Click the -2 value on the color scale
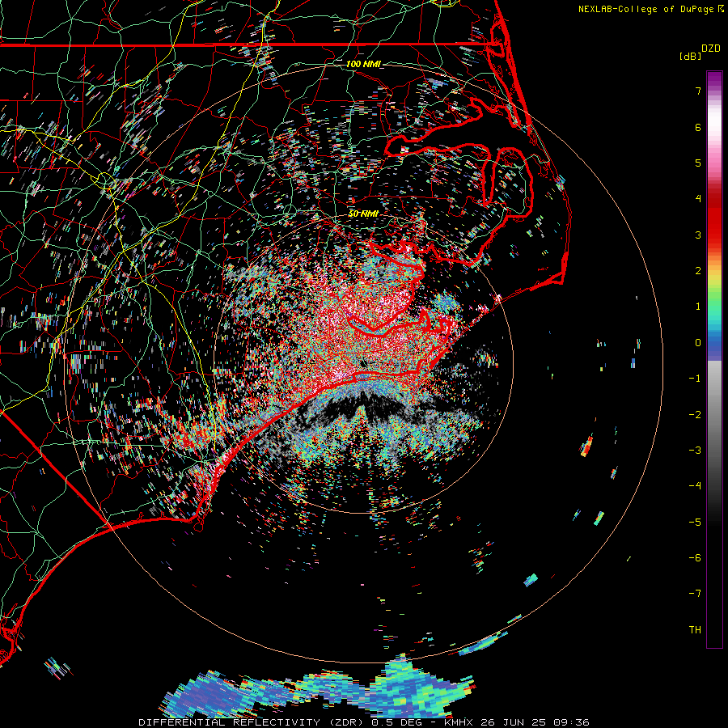728x728 pixels. (695, 415)
